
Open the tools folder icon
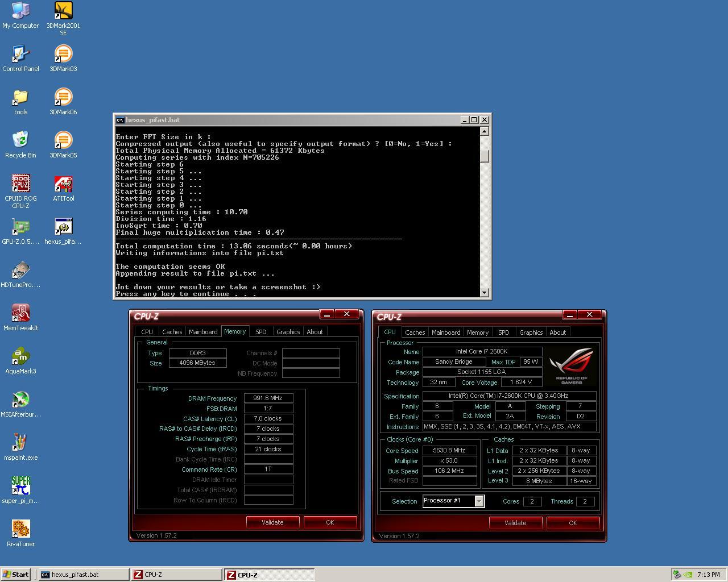pos(20,102)
